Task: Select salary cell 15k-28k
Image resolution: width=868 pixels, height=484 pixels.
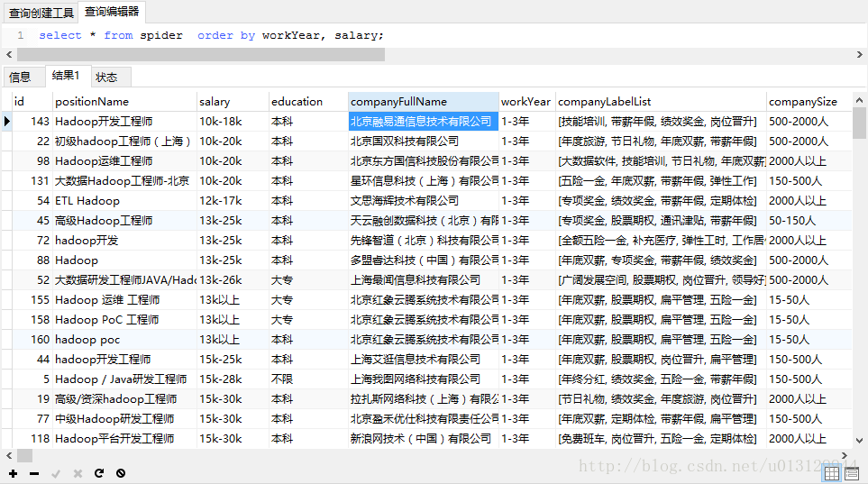Action: [x=233, y=379]
